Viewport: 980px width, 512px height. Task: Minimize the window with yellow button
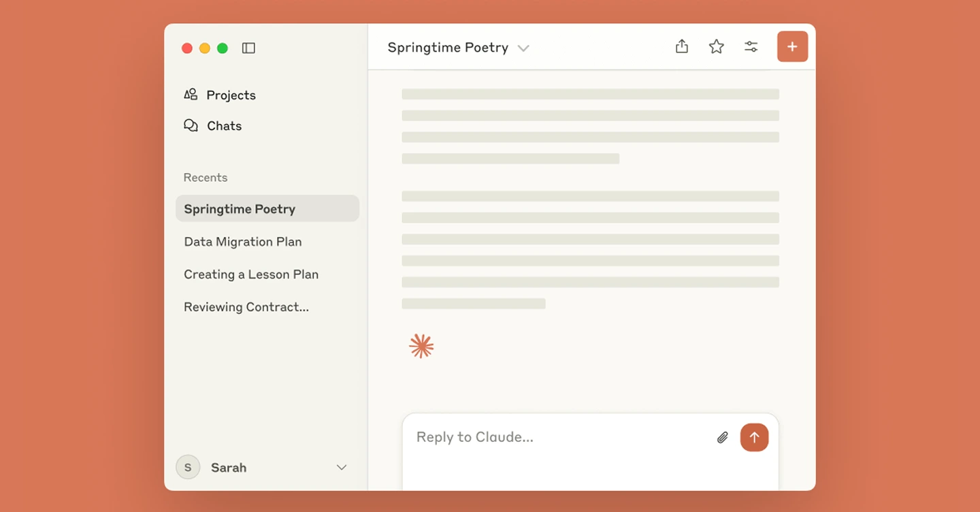click(205, 48)
